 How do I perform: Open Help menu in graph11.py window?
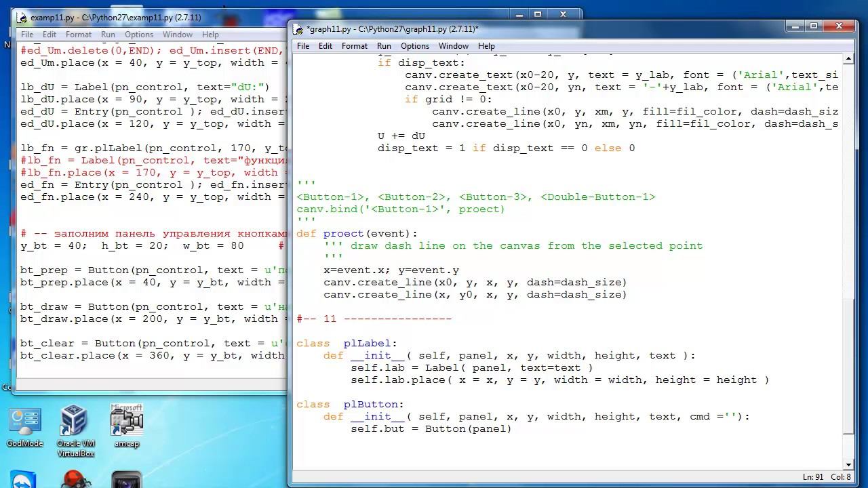(x=486, y=46)
